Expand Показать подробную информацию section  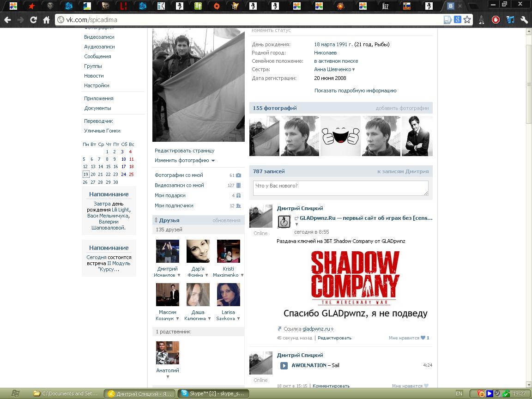tap(355, 91)
